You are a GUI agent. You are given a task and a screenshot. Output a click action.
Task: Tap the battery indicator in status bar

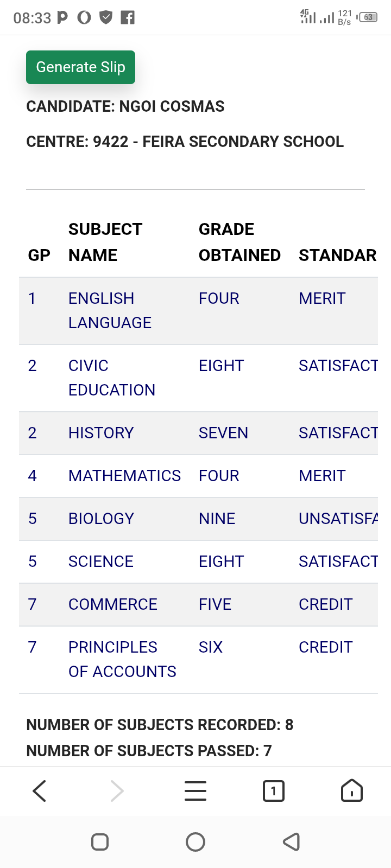368,17
